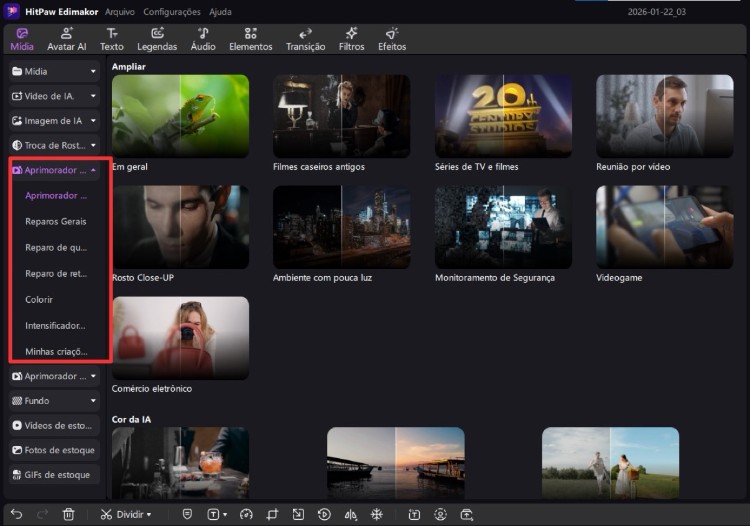Click the project name 2026-01-22_03
Image resolution: width=750 pixels, height=526 pixels.
click(657, 11)
